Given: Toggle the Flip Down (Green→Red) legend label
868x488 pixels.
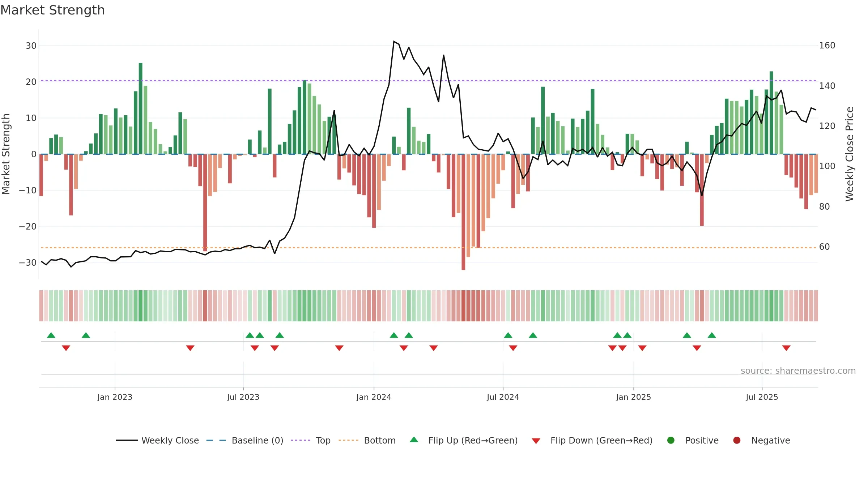Looking at the screenshot, I should tap(601, 440).
